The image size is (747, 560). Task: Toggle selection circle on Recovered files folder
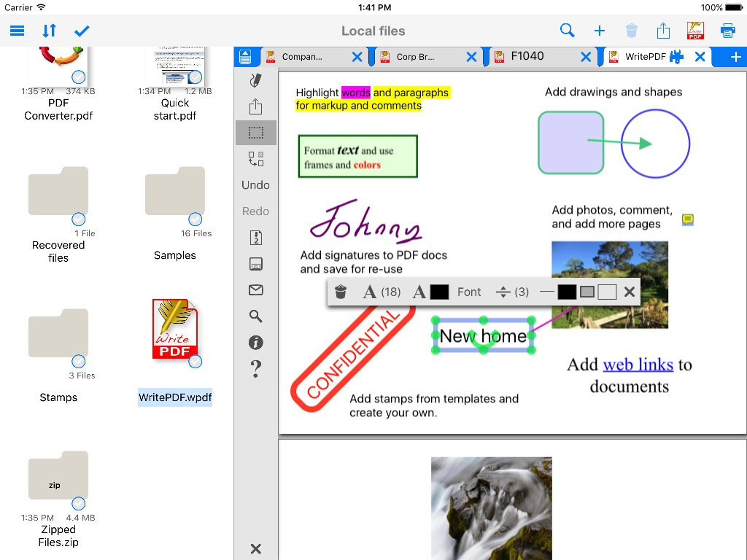79,219
